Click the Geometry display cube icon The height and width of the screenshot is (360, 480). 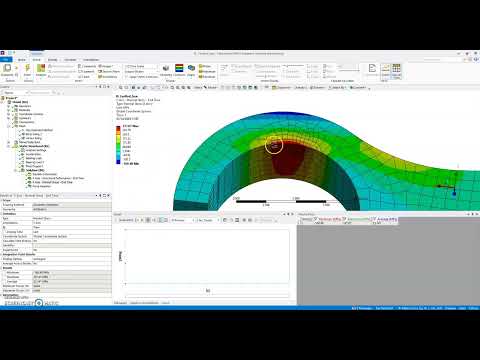(x=166, y=68)
